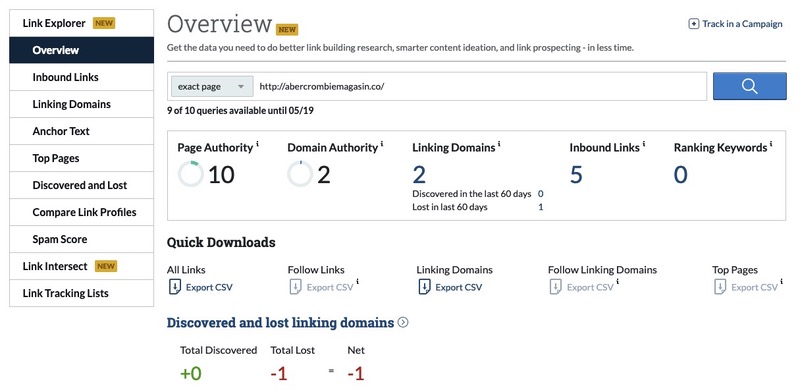Click the Track in a Campaign plus icon
This screenshot has height=390, width=800.
694,24
